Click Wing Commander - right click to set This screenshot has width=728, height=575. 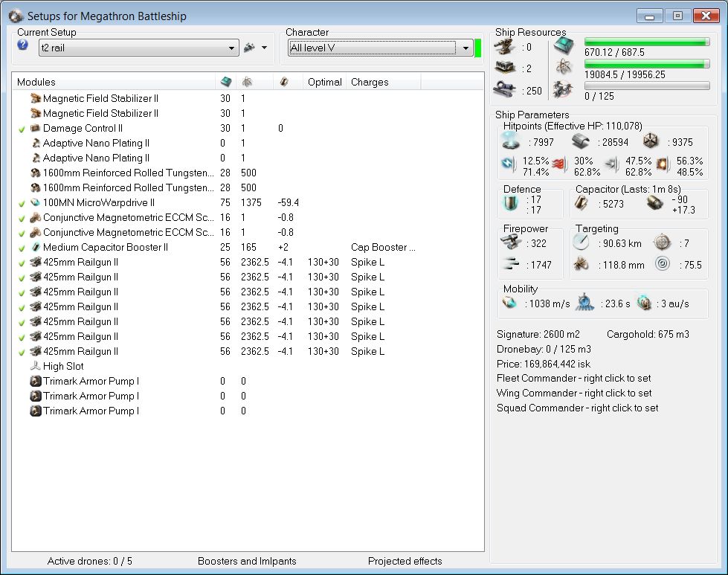574,393
